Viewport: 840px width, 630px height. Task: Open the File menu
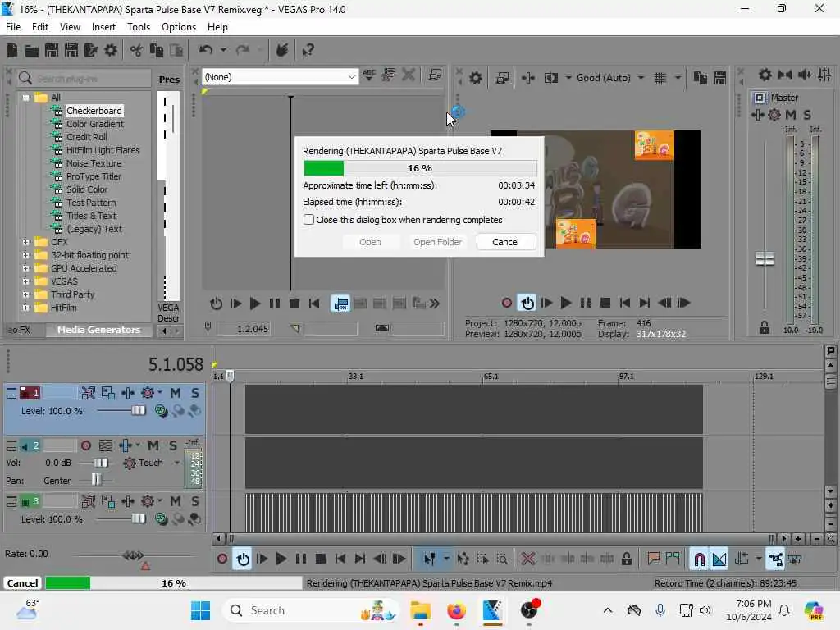(13, 27)
